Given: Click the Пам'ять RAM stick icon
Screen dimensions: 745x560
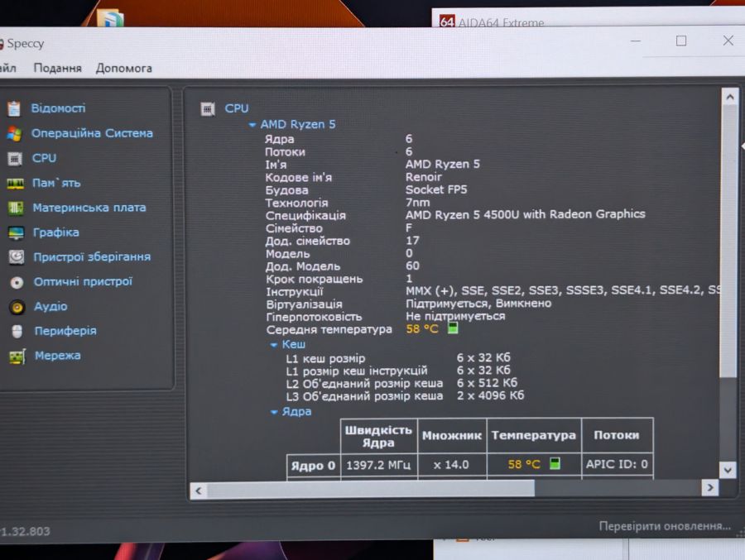Looking at the screenshot, I should click(15, 184).
